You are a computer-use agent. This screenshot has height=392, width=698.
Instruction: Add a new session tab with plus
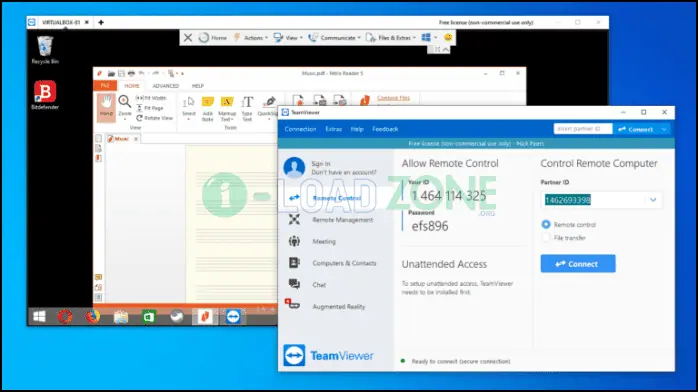tap(101, 22)
